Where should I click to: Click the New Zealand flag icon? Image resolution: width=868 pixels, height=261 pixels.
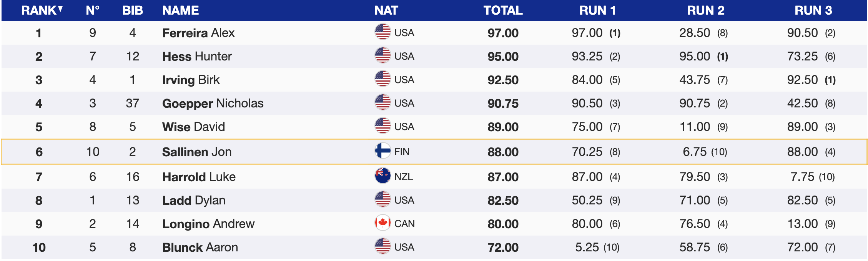pos(382,176)
